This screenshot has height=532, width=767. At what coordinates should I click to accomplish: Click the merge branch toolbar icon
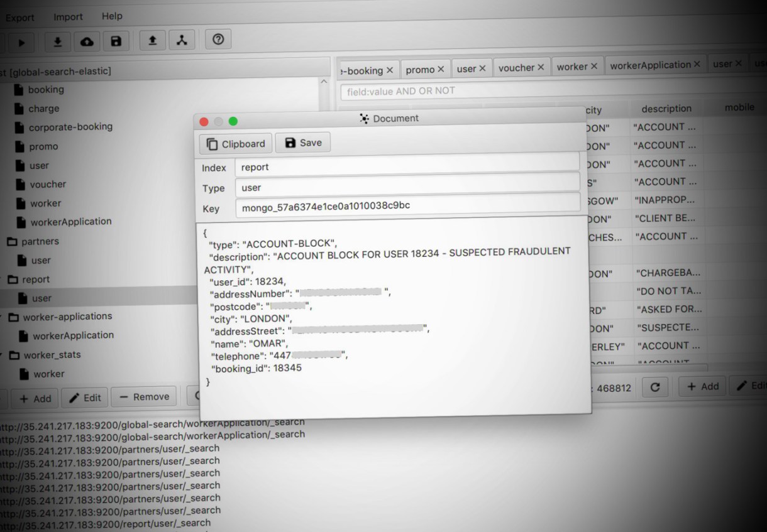tap(182, 40)
